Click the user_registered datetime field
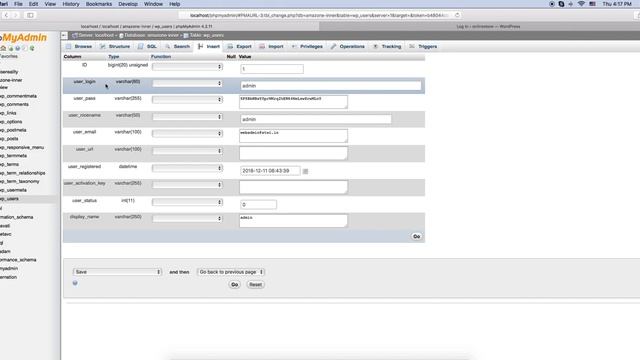640x360 pixels. pyautogui.click(x=270, y=171)
